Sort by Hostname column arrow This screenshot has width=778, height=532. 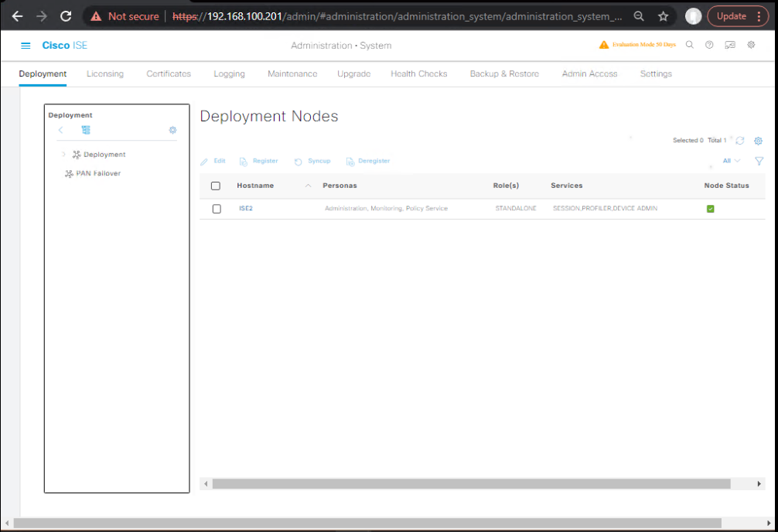point(308,186)
